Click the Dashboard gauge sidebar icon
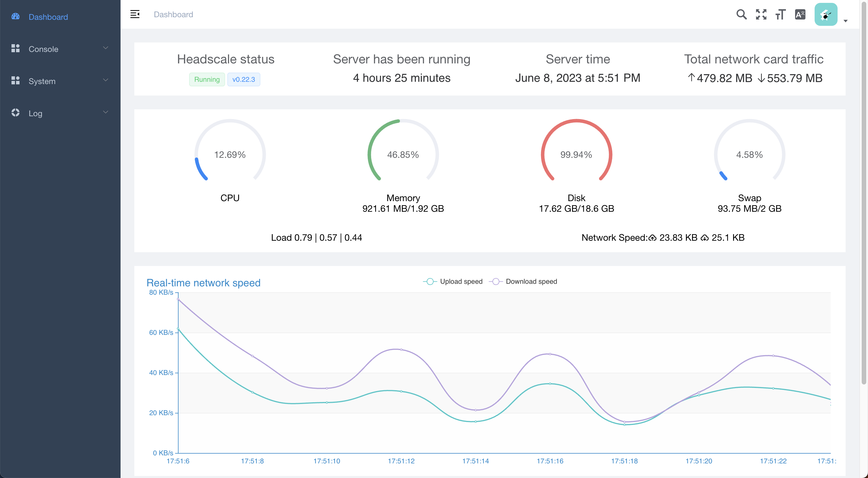This screenshot has height=478, width=868. coord(15,17)
